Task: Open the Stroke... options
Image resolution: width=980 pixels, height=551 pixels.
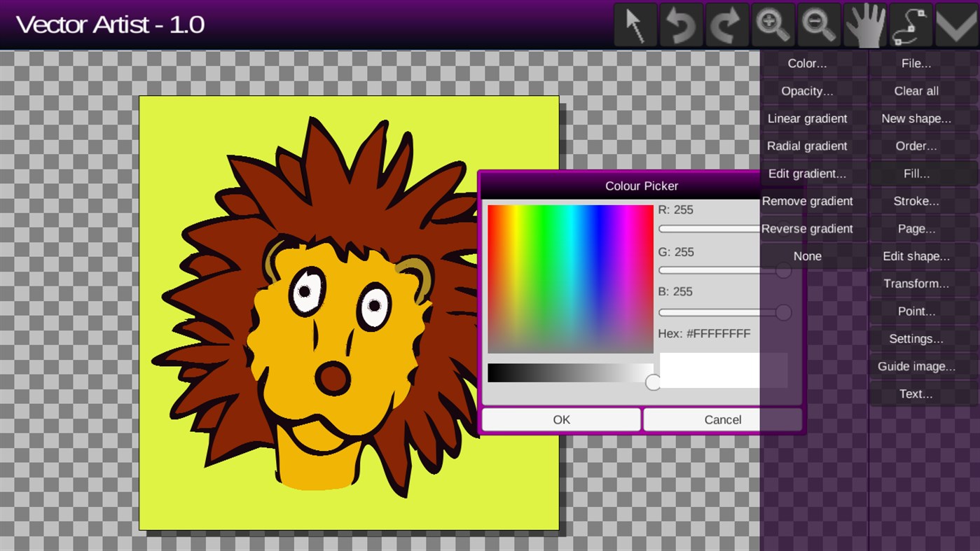Action: click(x=916, y=201)
